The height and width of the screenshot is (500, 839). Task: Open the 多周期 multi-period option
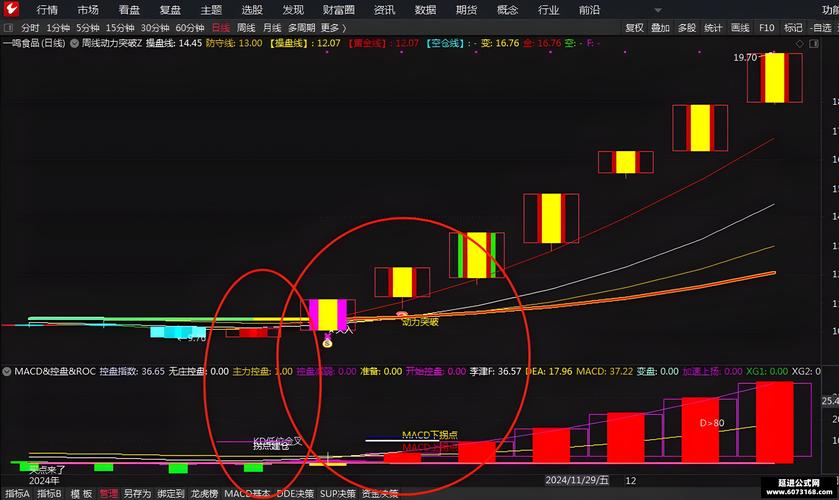(x=301, y=28)
